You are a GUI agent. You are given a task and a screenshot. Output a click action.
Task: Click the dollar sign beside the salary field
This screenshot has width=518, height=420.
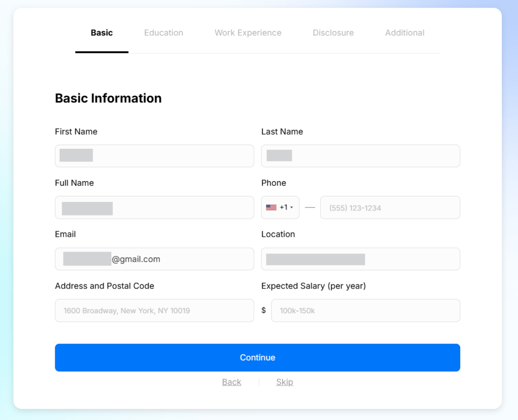coord(264,310)
